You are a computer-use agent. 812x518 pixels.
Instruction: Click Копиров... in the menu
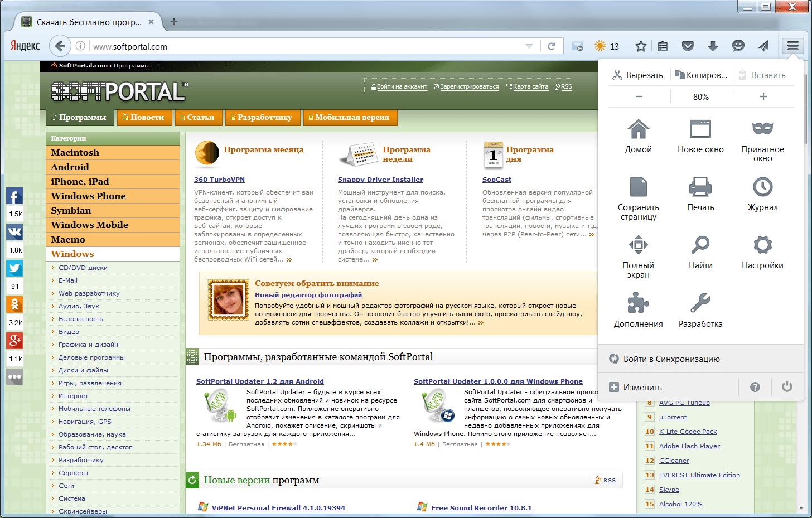click(x=701, y=75)
